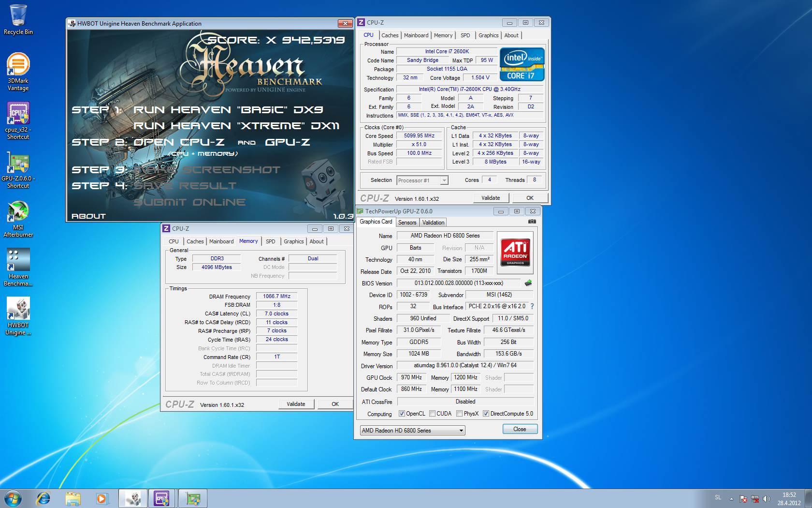This screenshot has height=508, width=812.
Task: Select the Heaven Benchmark desktop icon
Action: point(18,268)
